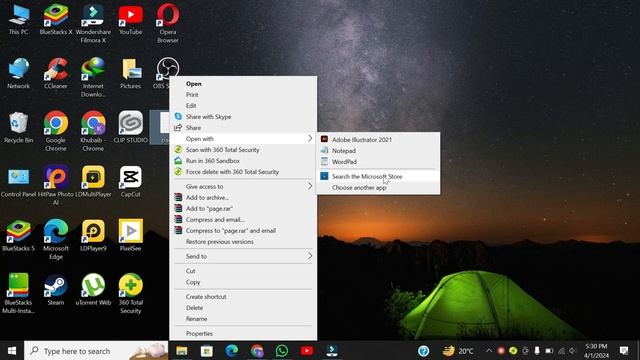
Task: Select Microsoft Edge desktop shortcut
Action: 56,240
